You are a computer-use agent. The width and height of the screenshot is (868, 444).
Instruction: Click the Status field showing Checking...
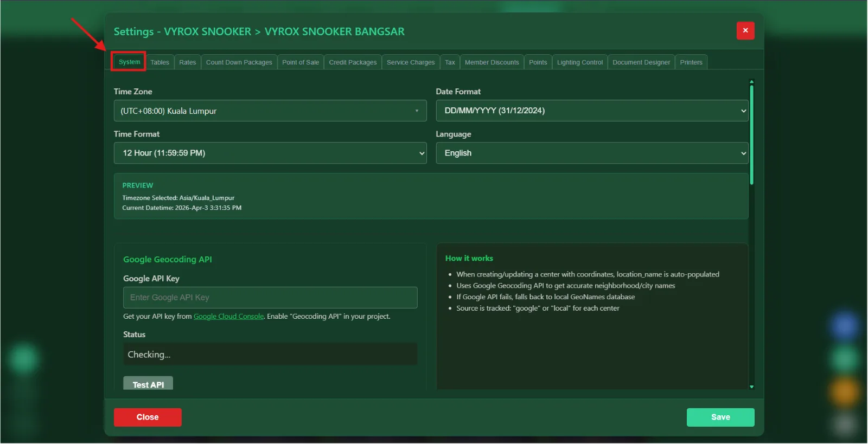(270, 355)
